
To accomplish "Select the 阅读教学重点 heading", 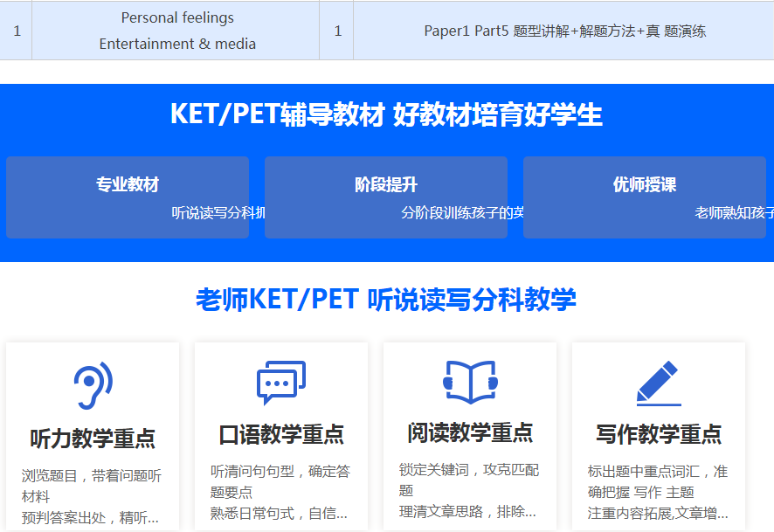I will (x=470, y=432).
